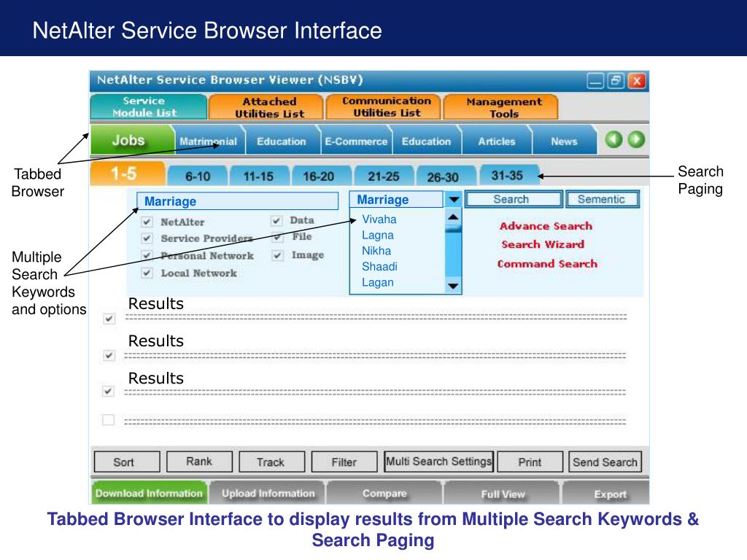
Task: Click the Print button
Action: (530, 462)
